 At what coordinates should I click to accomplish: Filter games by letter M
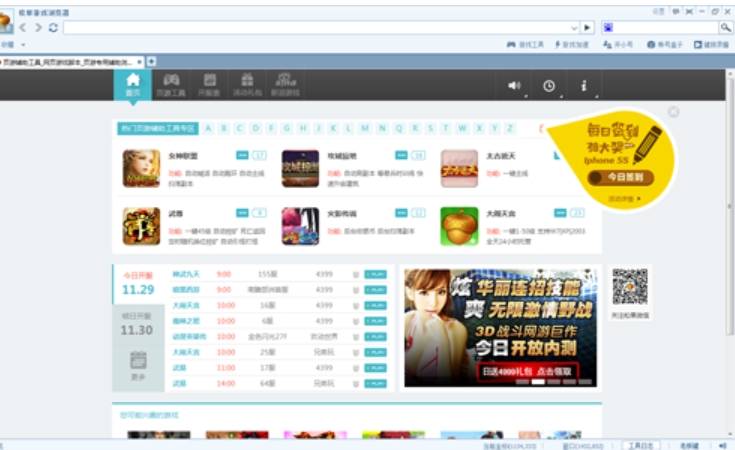click(365, 128)
